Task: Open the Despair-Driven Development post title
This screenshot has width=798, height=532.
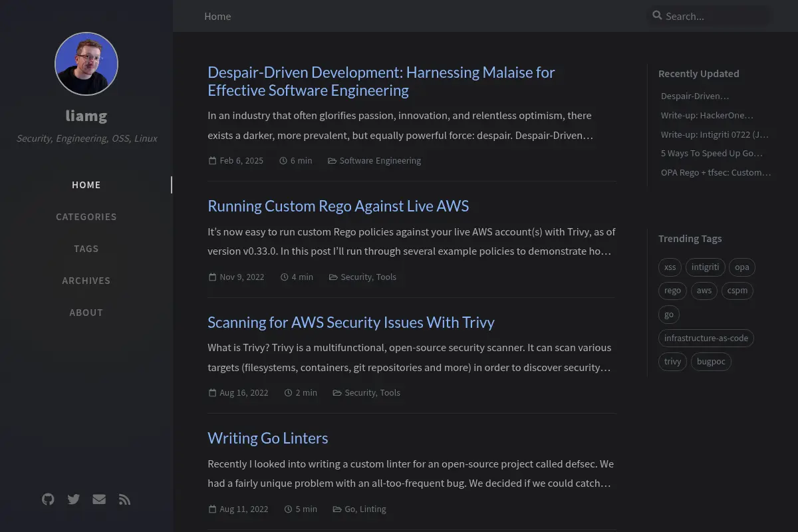Action: (x=381, y=81)
